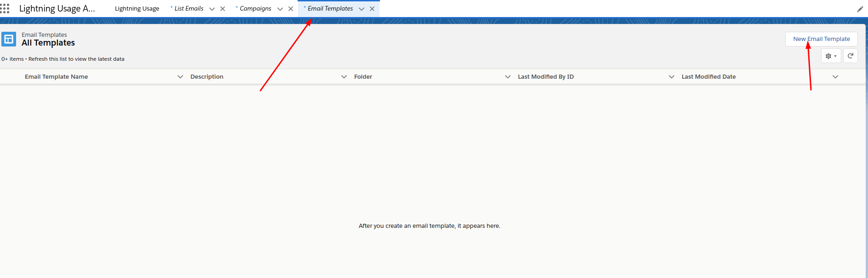868x278 pixels.
Task: Expand the List Emails tab dropdown chevron
Action: [212, 9]
